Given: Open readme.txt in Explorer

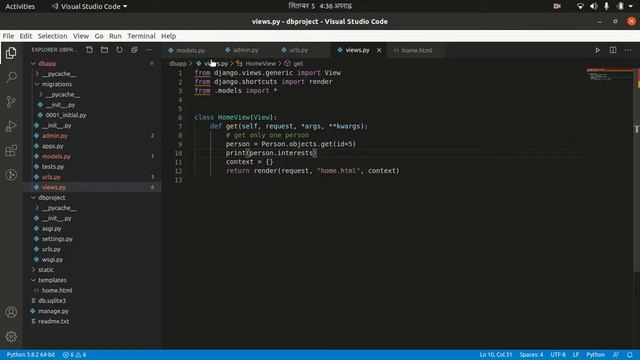Looking at the screenshot, I should [x=53, y=321].
